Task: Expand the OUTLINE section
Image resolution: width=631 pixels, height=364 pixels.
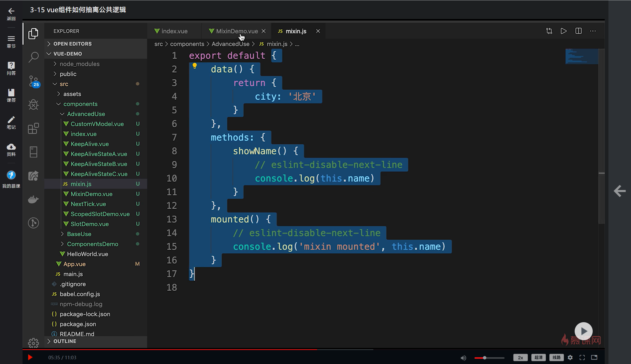Action: click(96, 341)
